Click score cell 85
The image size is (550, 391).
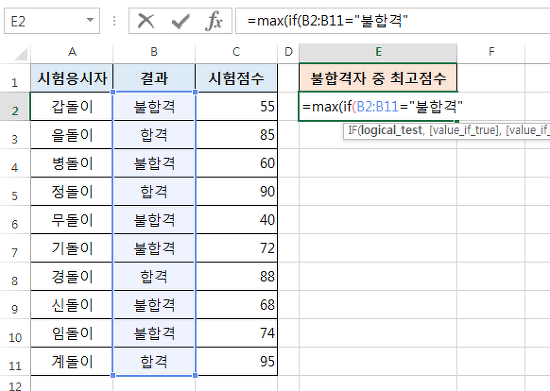[236, 135]
